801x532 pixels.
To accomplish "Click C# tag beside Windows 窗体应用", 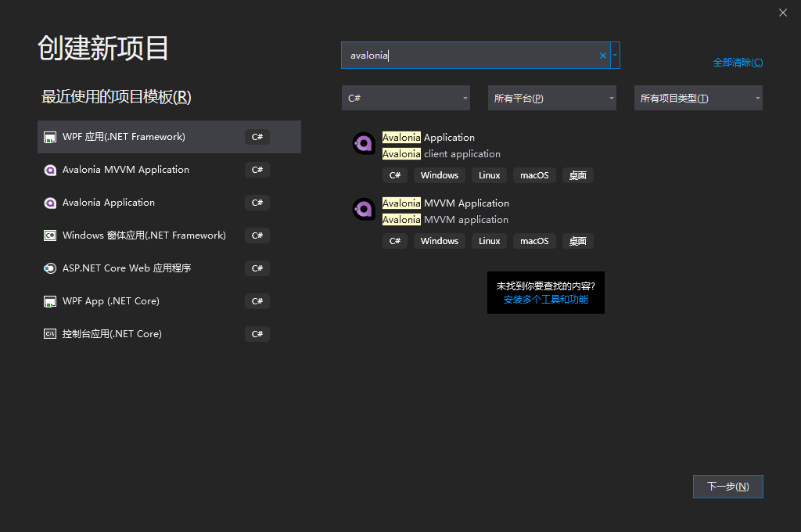I will (257, 235).
